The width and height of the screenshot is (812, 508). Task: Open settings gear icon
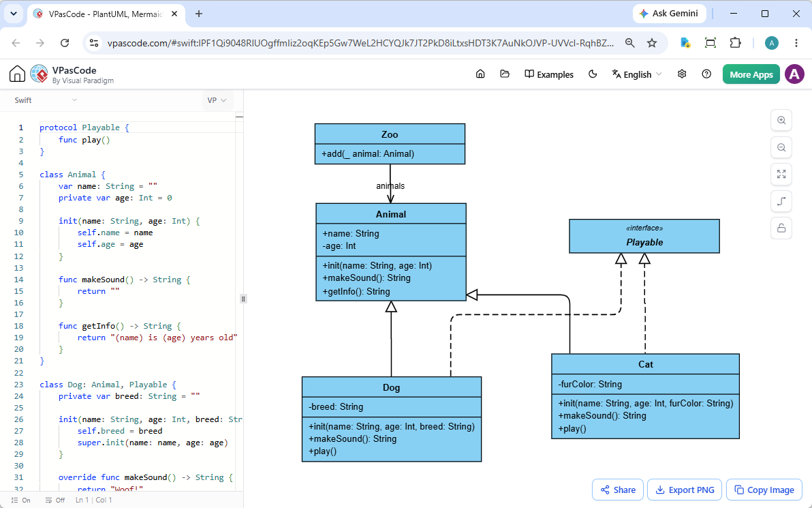[681, 74]
